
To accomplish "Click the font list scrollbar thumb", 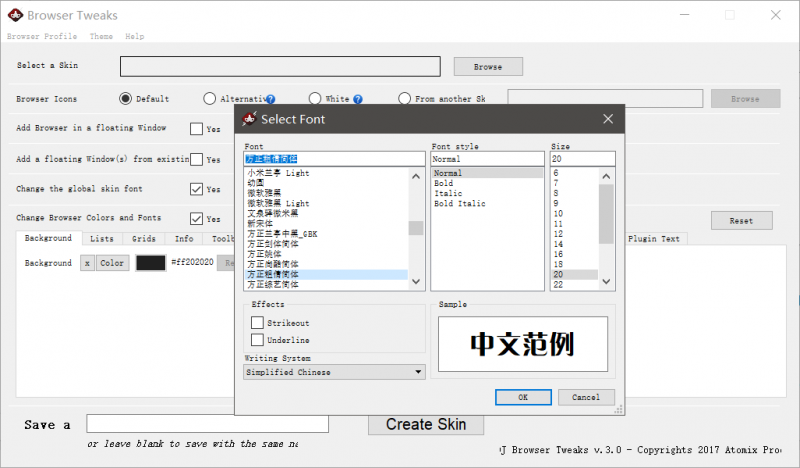I will pos(416,228).
